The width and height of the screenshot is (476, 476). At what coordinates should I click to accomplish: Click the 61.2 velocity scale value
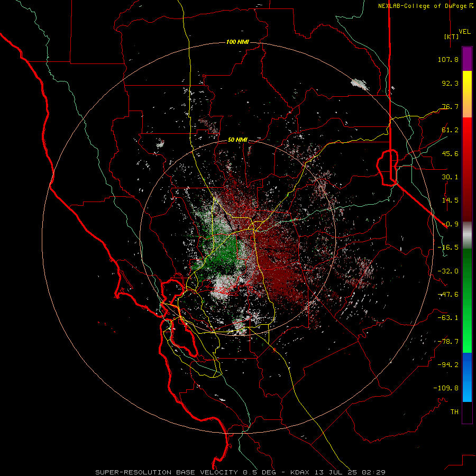click(450, 130)
